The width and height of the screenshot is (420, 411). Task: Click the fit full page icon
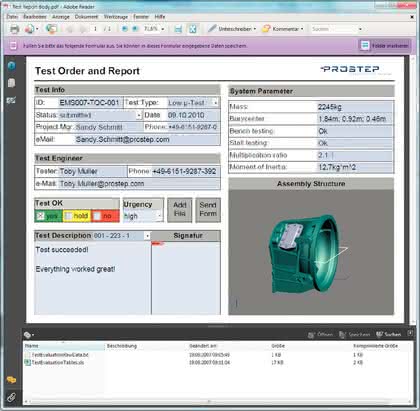(x=193, y=29)
